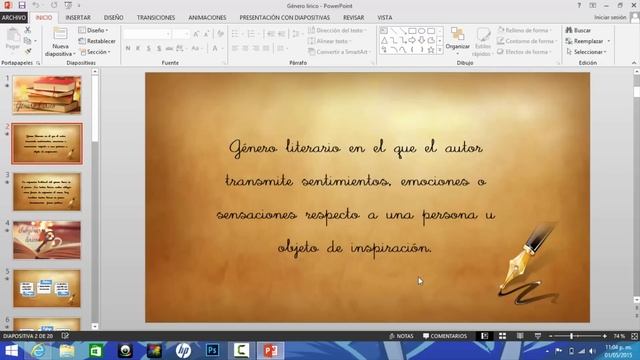Open the font size combo box
Viewport: 640px width, 360px height.
point(181,34)
